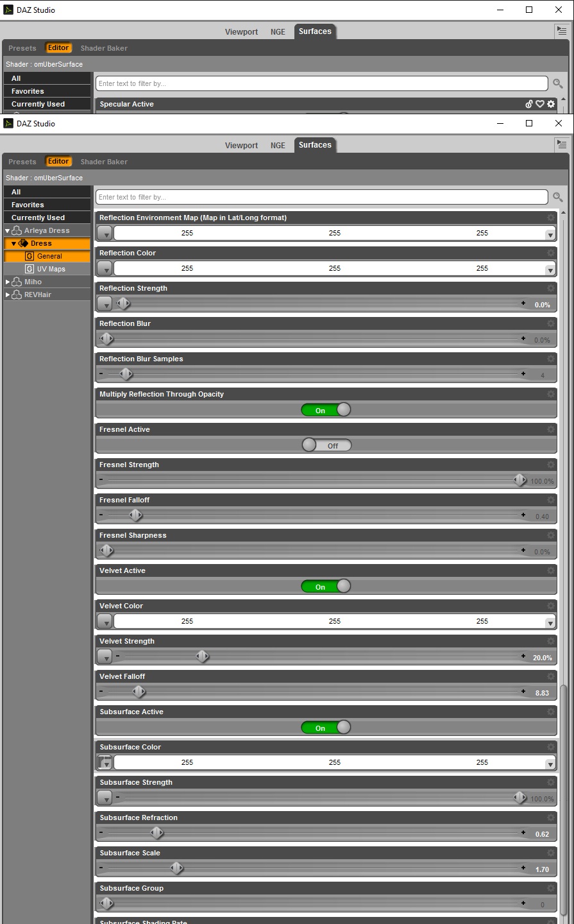Select Surfaces tab in front window
The height and width of the screenshot is (924, 574).
tap(315, 145)
